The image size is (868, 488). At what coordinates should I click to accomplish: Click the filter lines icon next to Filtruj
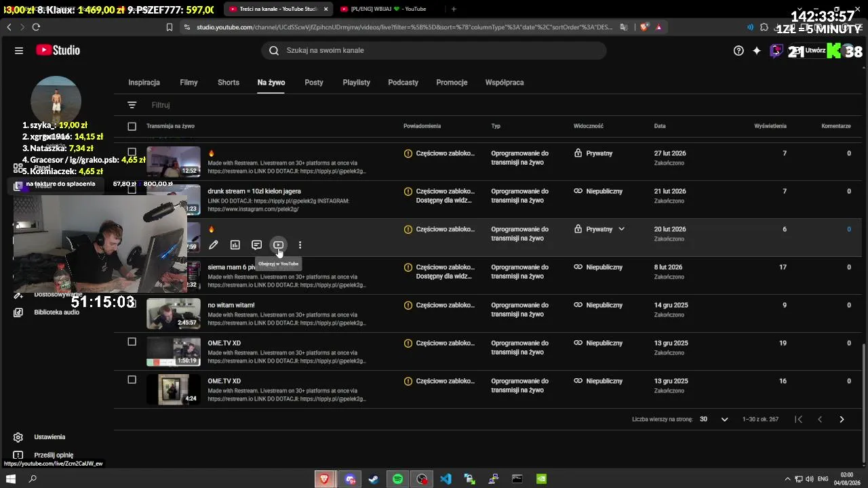132,105
